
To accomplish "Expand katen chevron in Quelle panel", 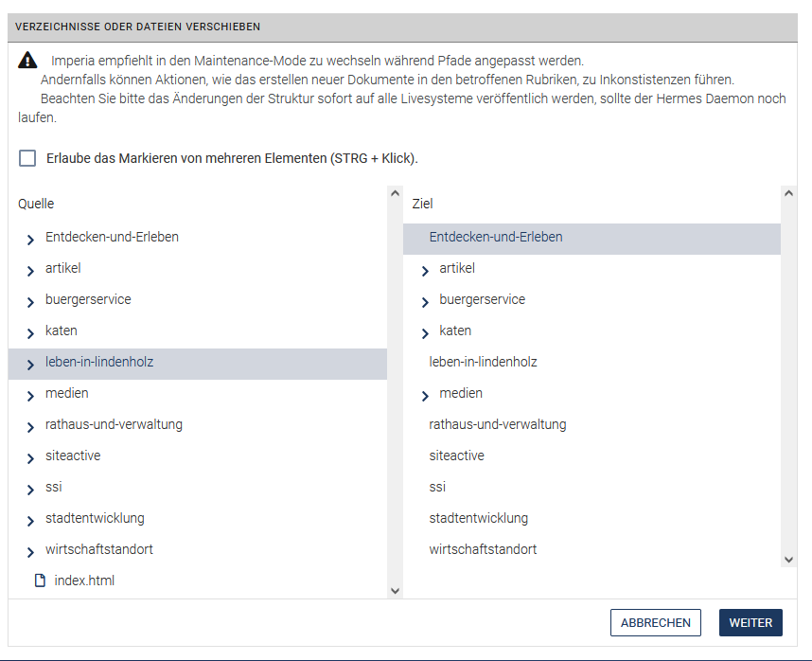I will pos(30,333).
